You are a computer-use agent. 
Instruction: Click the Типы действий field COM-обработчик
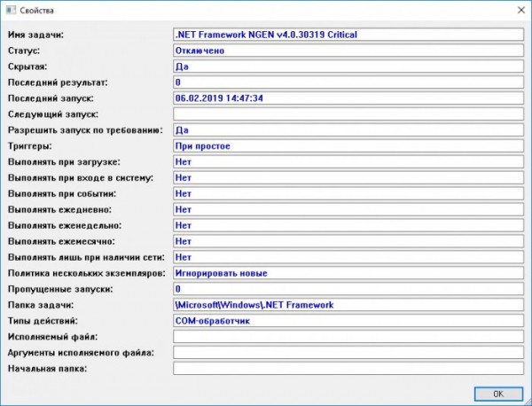point(348,321)
